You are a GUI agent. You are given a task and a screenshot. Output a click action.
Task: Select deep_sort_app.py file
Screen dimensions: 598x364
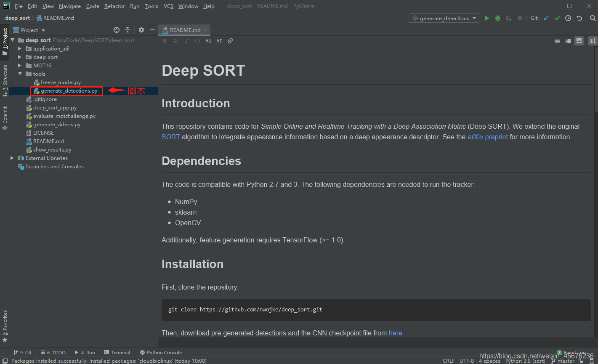(x=55, y=107)
